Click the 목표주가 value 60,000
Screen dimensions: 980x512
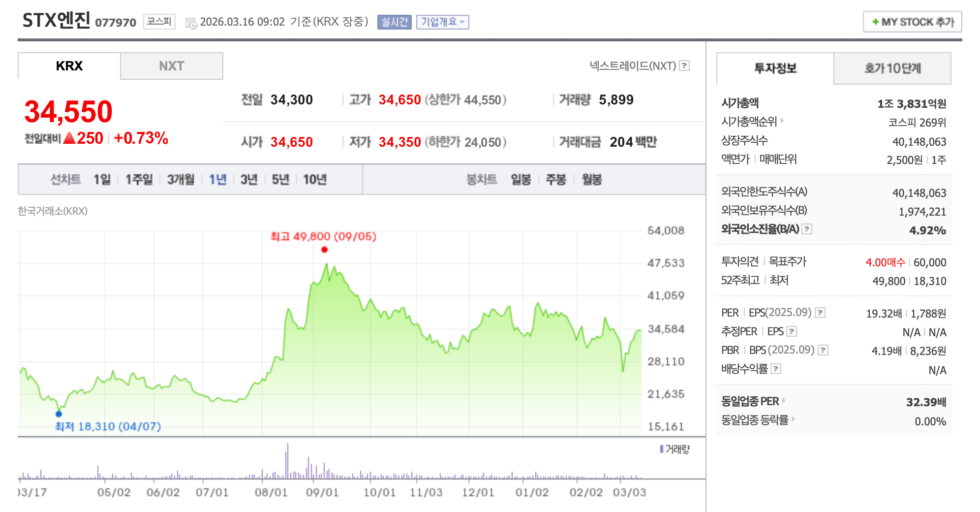930,262
